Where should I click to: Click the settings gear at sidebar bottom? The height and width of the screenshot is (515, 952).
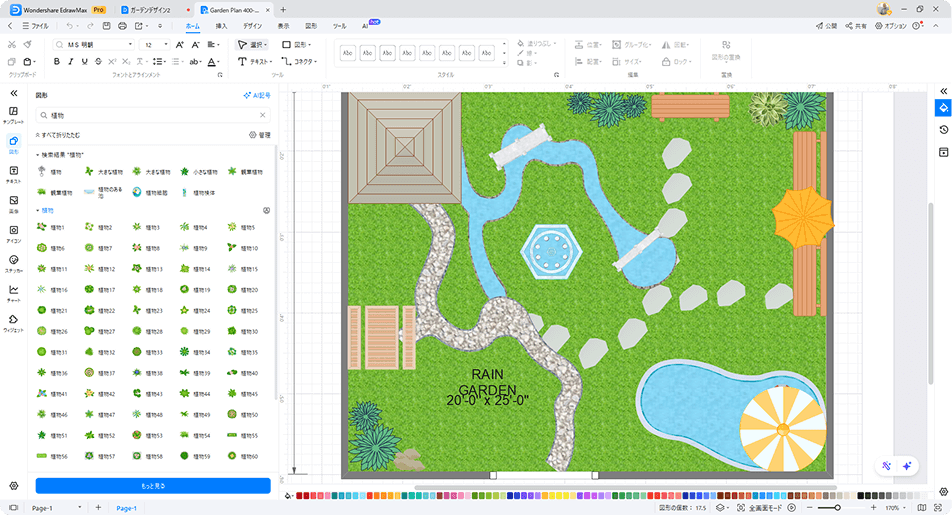13,486
